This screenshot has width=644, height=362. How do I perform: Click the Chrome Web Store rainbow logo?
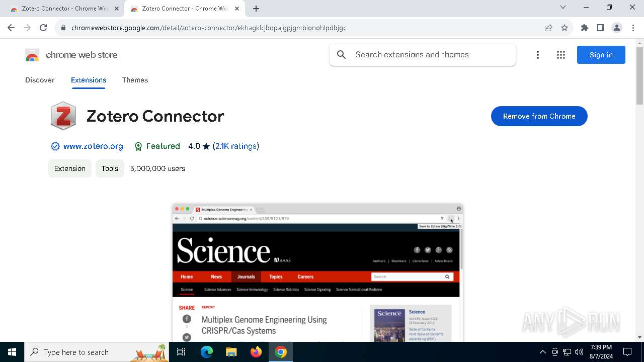click(32, 55)
